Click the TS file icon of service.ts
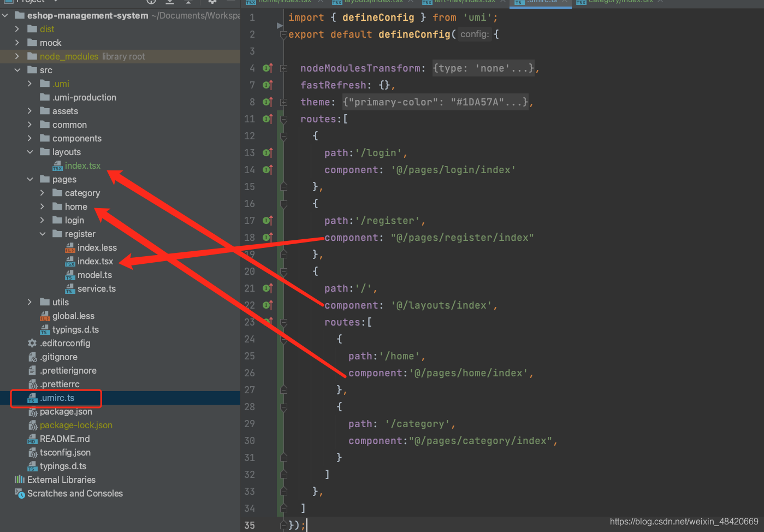 click(x=70, y=288)
